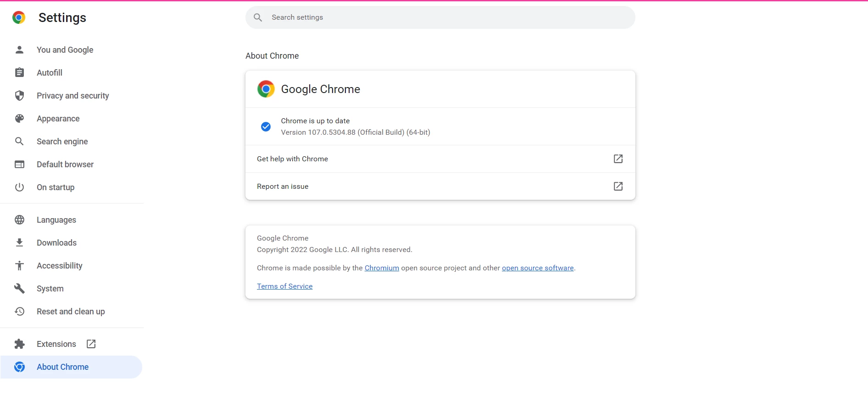Screen dimensions: 868x395
Task: Select the About Chrome sidebar item
Action: click(x=72, y=367)
